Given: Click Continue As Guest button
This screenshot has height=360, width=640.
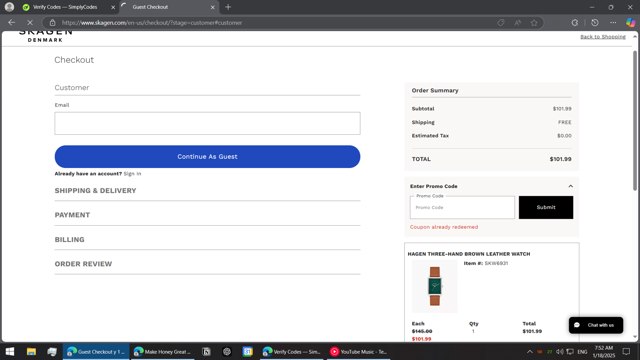Looking at the screenshot, I should pos(207,157).
